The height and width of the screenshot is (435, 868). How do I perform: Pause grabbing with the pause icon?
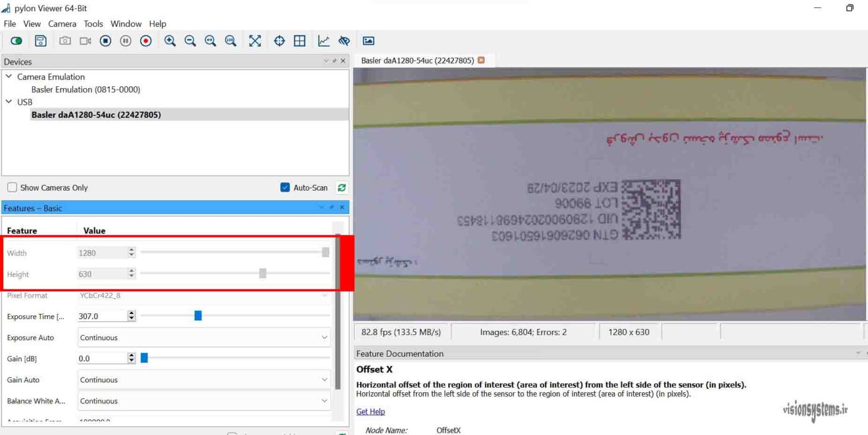pos(126,41)
